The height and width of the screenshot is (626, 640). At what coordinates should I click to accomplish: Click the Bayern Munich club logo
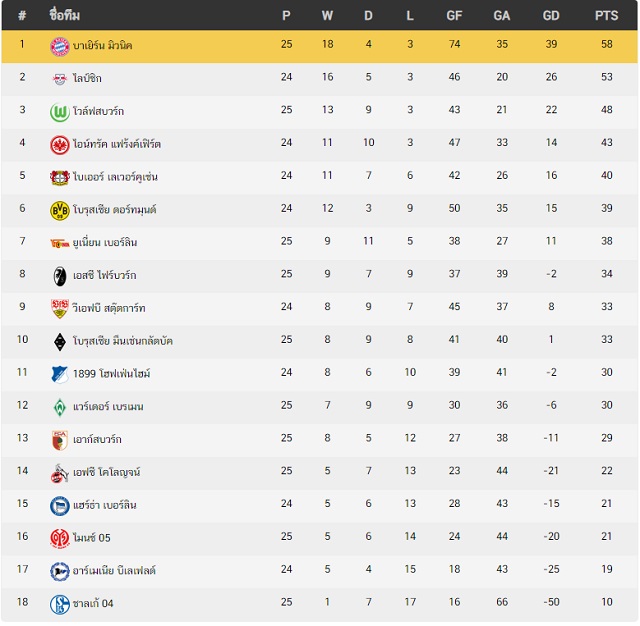pos(60,47)
